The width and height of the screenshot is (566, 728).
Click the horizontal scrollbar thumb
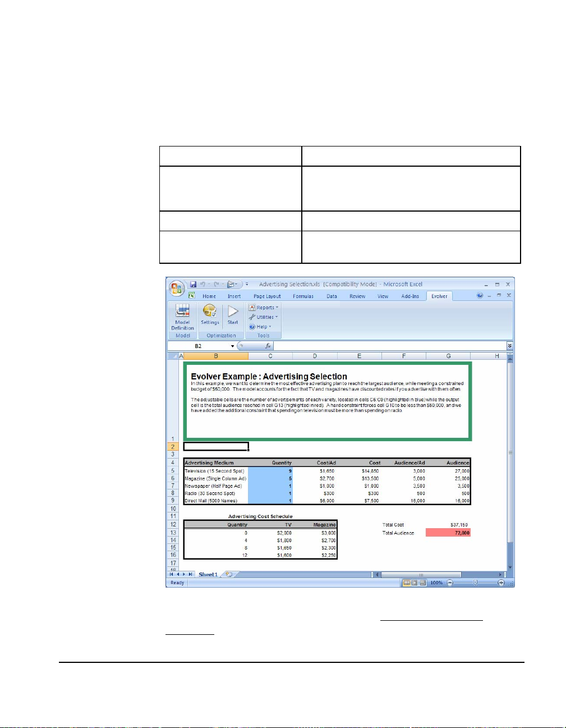(x=421, y=575)
